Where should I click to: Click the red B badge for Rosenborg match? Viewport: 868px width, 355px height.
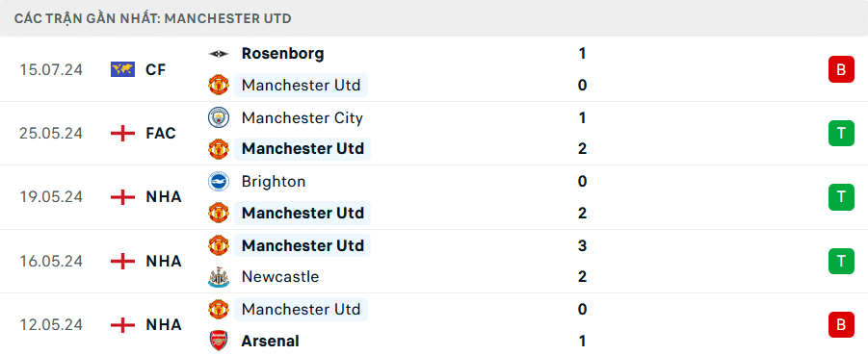(x=841, y=69)
